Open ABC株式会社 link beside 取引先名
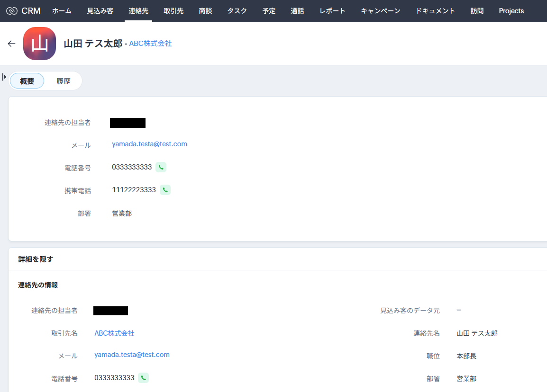This screenshot has width=547, height=392. pyautogui.click(x=114, y=333)
